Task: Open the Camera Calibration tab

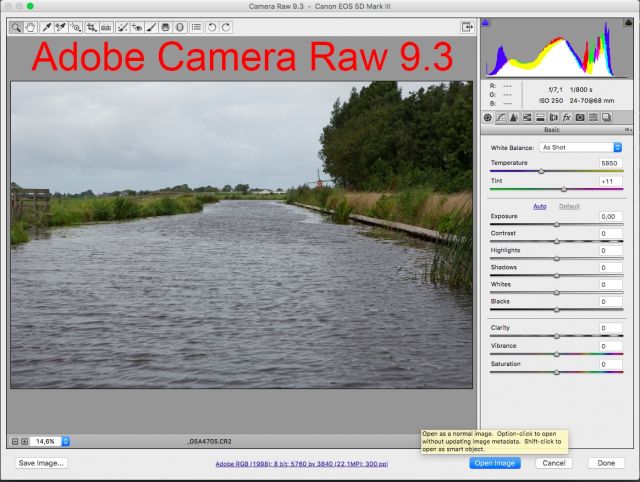Action: tap(580, 118)
